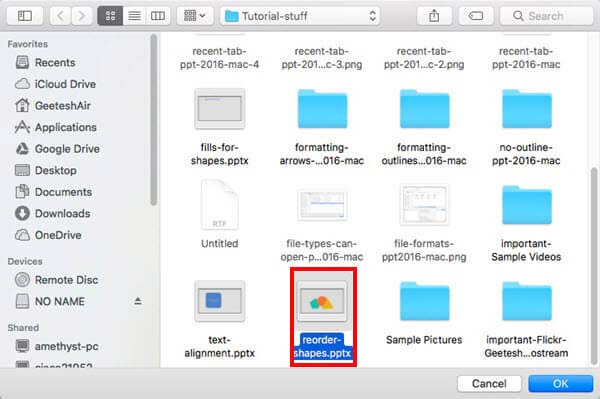Select the file-formats-ppt2016-mac.png thumbnail

click(x=424, y=205)
